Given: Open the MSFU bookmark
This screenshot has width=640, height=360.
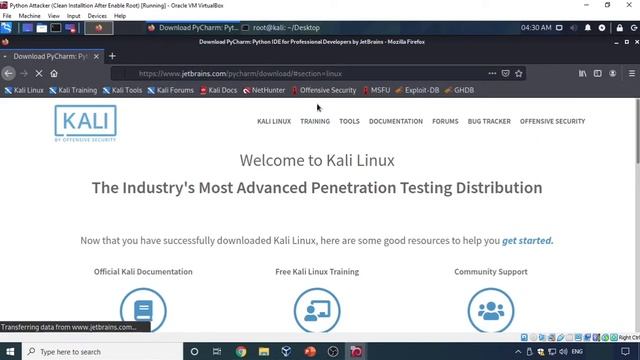Looking at the screenshot, I should click(x=376, y=90).
